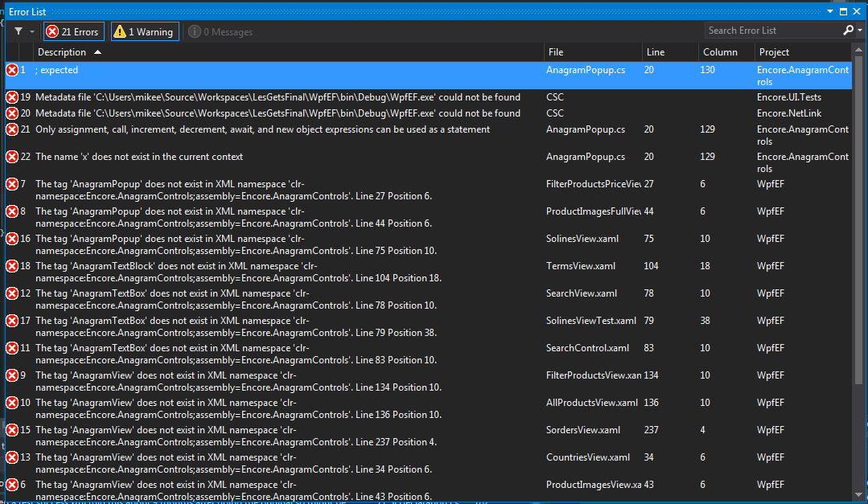This screenshot has height=504, width=868.
Task: Click the error icon beside the SordersView error
Action: [x=12, y=429]
